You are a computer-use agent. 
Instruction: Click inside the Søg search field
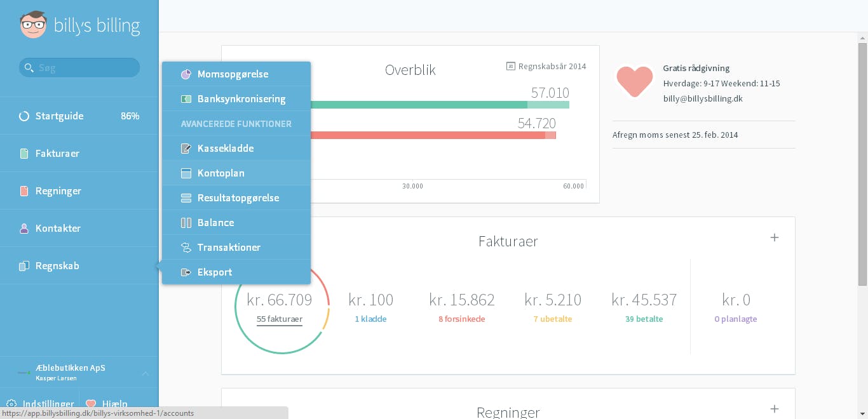tap(79, 67)
